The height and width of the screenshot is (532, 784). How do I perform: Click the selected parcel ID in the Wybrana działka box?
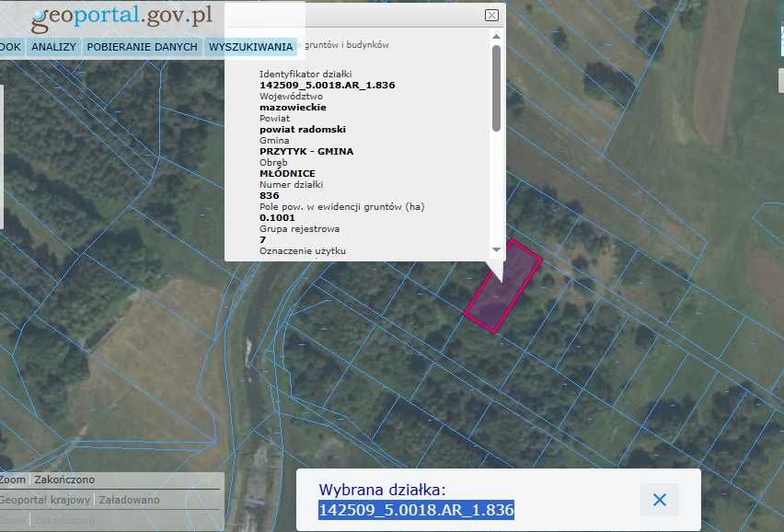[417, 510]
